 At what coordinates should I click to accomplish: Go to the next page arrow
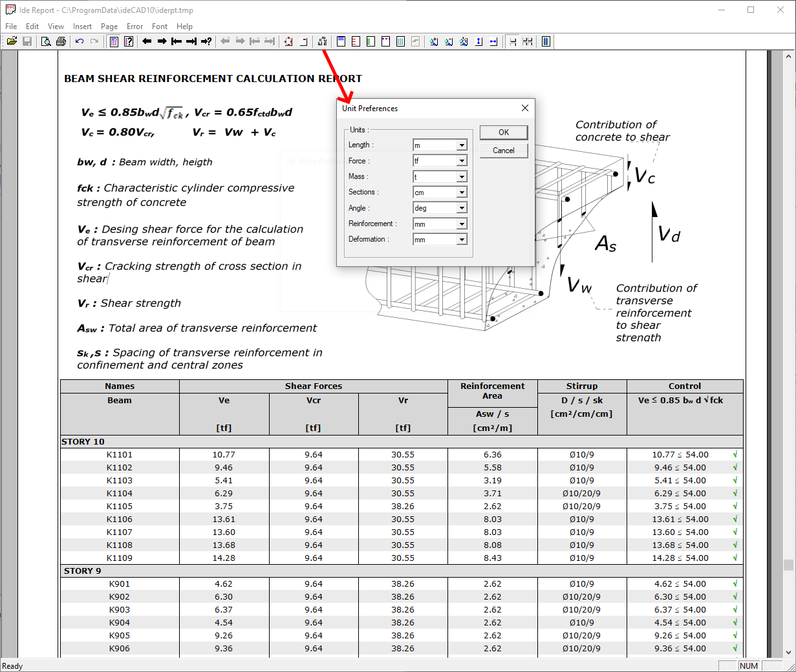(x=162, y=41)
